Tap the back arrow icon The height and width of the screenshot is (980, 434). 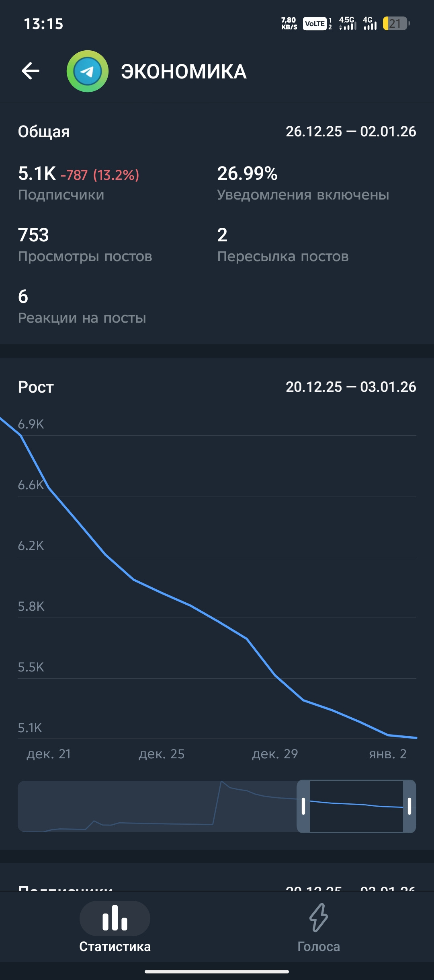pos(31,71)
